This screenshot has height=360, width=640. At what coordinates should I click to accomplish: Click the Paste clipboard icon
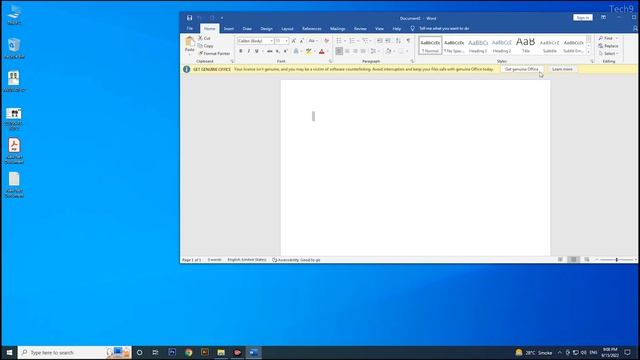[x=190, y=42]
